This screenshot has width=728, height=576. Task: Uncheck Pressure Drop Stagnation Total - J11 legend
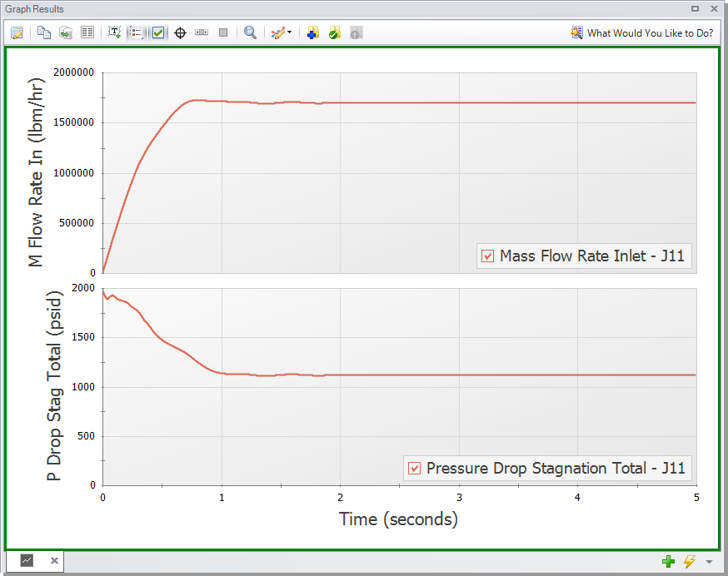click(x=414, y=468)
